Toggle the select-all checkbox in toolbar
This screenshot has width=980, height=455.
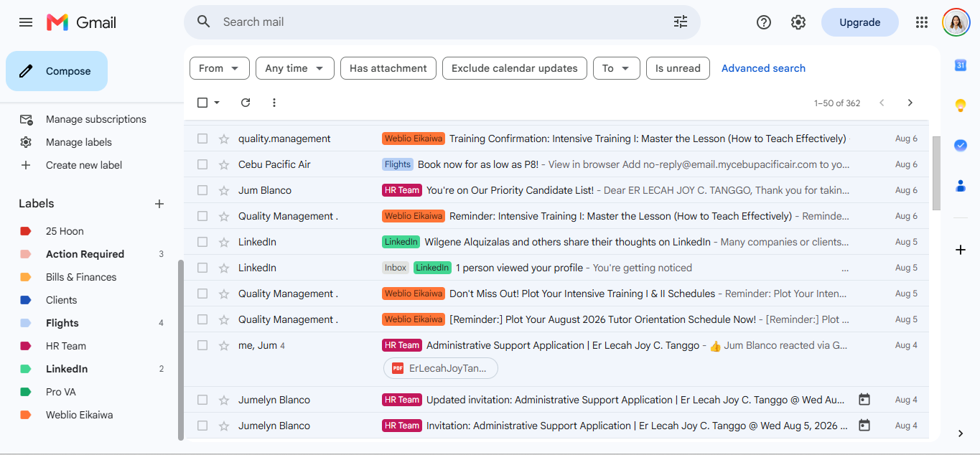click(202, 103)
